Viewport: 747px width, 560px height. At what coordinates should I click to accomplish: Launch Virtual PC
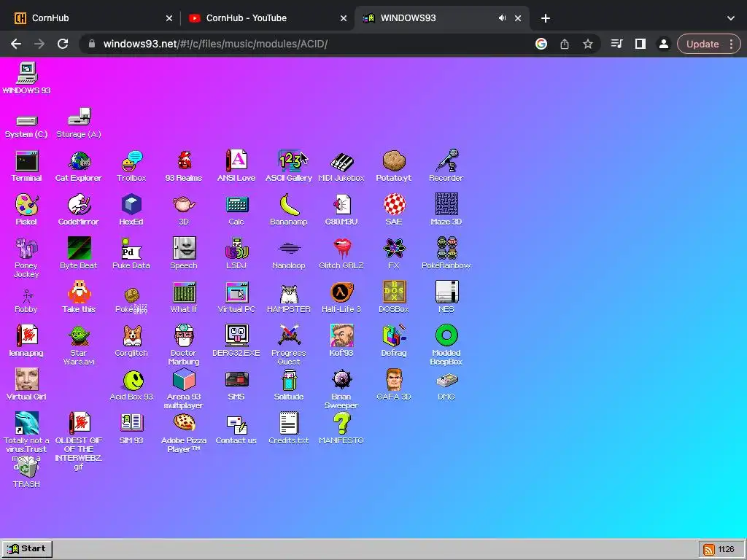(x=236, y=297)
